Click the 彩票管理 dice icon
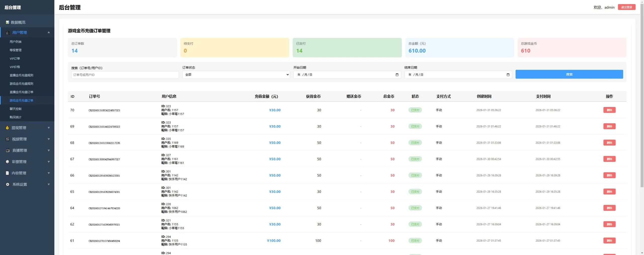 tap(7, 162)
